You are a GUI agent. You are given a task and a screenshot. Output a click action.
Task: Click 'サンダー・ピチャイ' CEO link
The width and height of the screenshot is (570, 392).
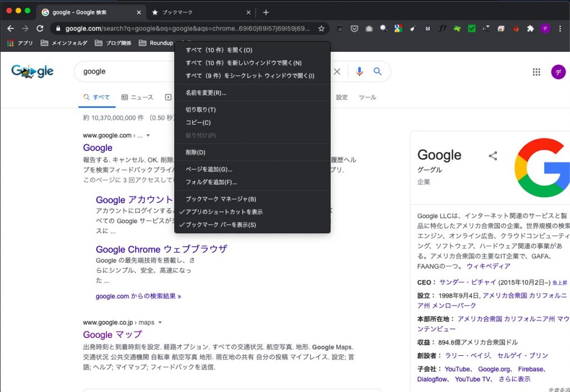coord(468,282)
